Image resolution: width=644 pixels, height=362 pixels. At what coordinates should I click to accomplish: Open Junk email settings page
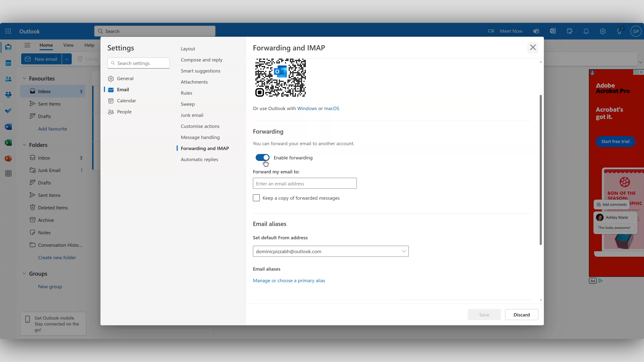pyautogui.click(x=192, y=115)
